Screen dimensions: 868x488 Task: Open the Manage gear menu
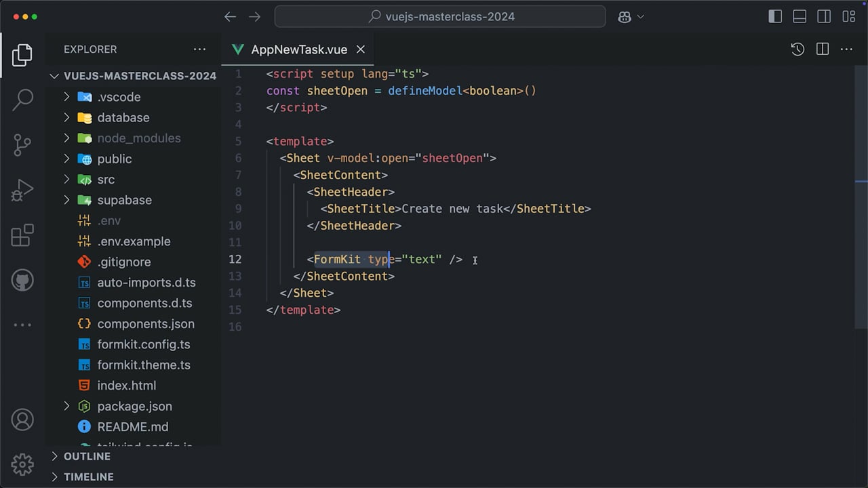(x=22, y=464)
